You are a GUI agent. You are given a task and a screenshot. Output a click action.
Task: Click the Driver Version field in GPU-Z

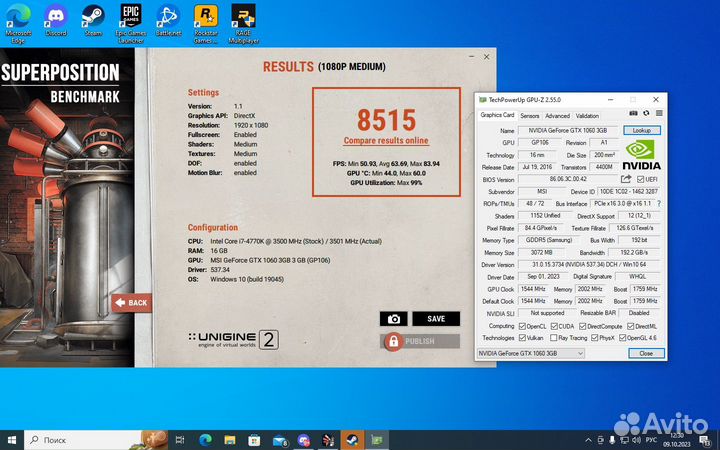pos(589,264)
